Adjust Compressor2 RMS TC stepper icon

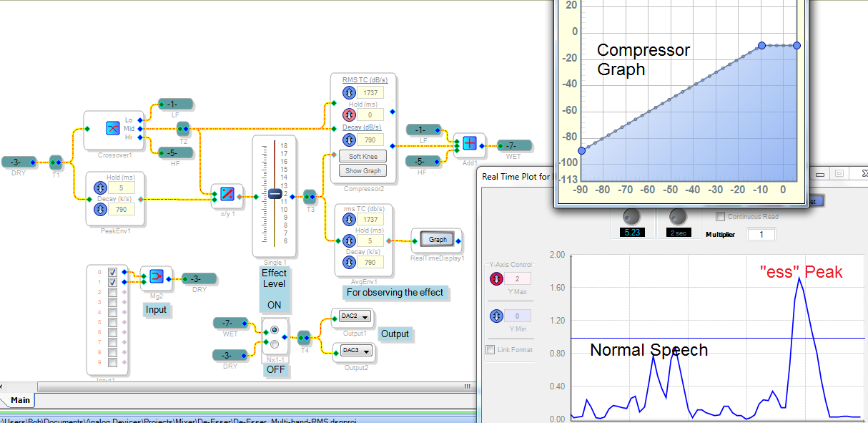tap(349, 92)
